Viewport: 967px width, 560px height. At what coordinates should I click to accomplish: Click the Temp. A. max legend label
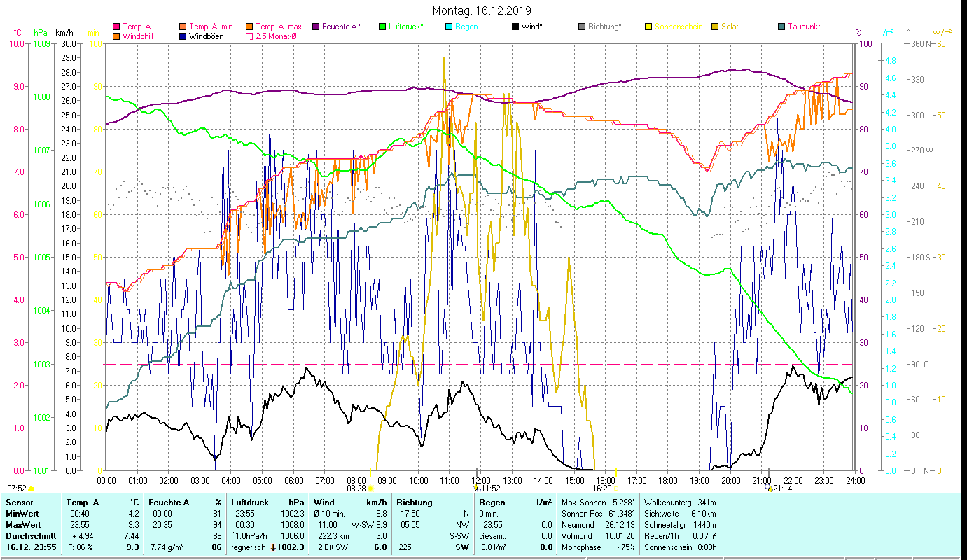[x=279, y=27]
